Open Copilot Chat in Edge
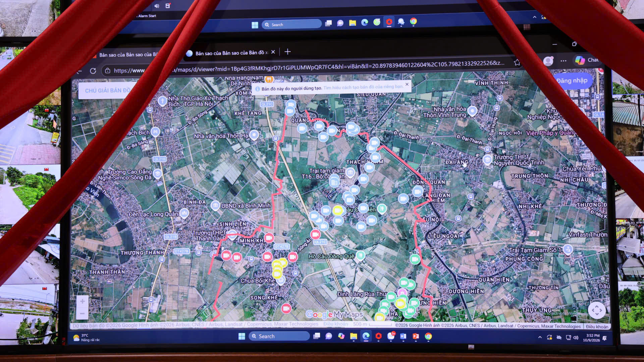The image size is (644, 362). [586, 60]
